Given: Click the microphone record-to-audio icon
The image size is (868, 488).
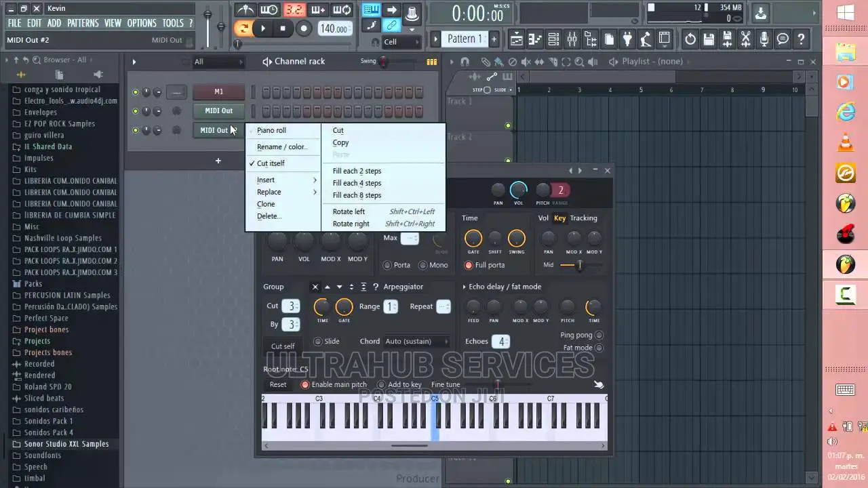Looking at the screenshot, I should tap(764, 39).
